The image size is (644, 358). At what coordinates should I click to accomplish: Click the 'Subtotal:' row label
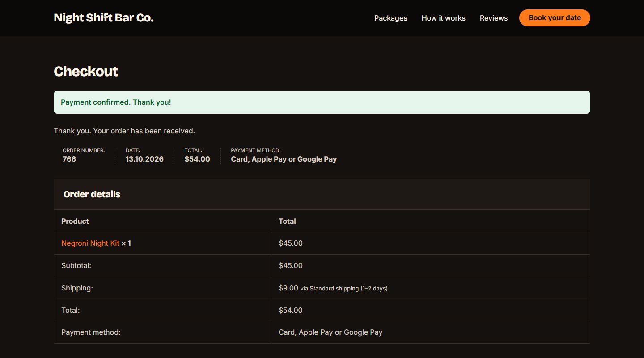pos(76,265)
